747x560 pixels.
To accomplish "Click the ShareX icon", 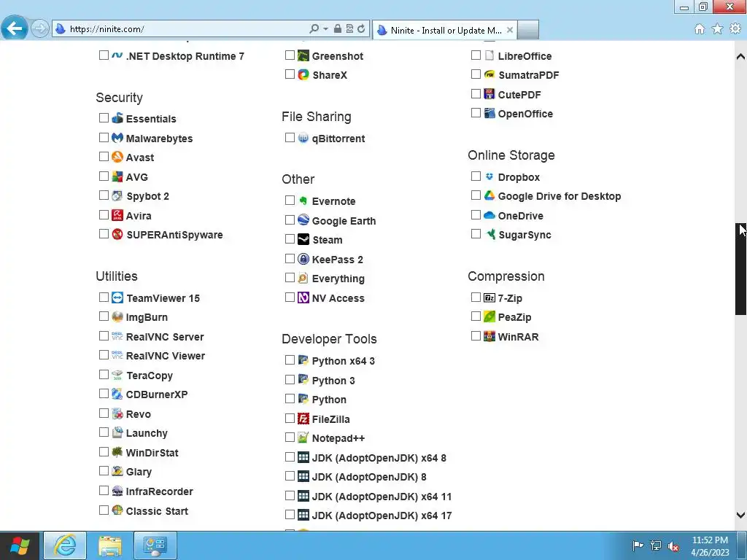I will tap(303, 75).
